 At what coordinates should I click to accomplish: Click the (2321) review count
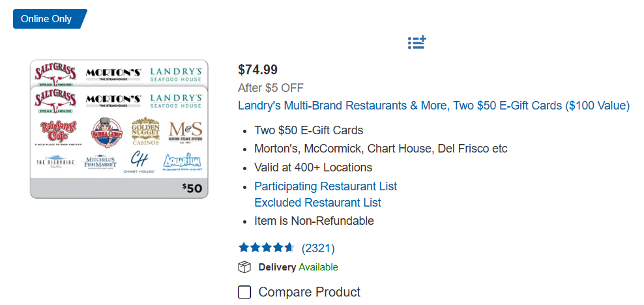click(x=318, y=248)
